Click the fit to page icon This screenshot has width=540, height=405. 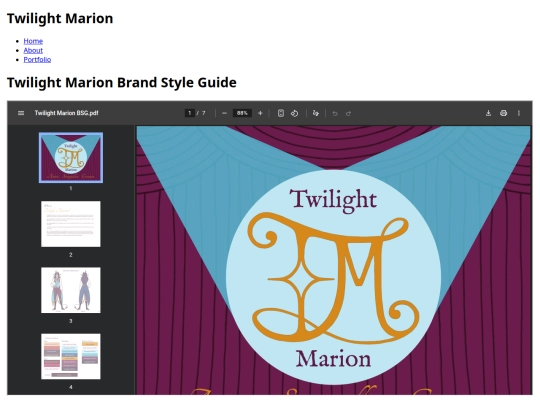point(281,113)
